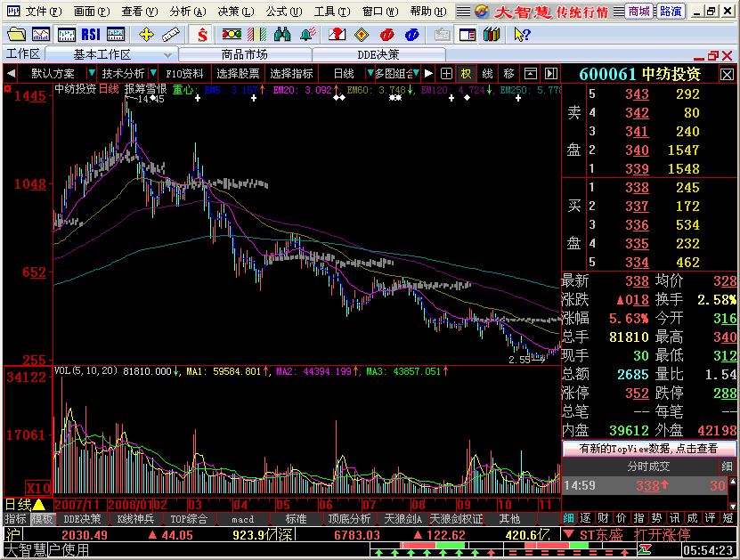Screen dimensions: 740x560
Task: Open the 日线 period triangle at chart bottom
Action: [39, 505]
